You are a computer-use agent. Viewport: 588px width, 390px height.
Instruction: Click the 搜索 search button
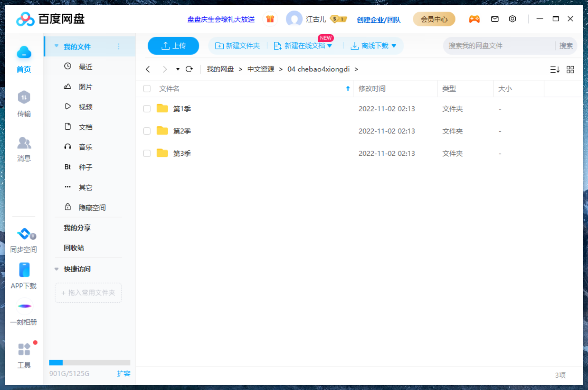tap(566, 46)
